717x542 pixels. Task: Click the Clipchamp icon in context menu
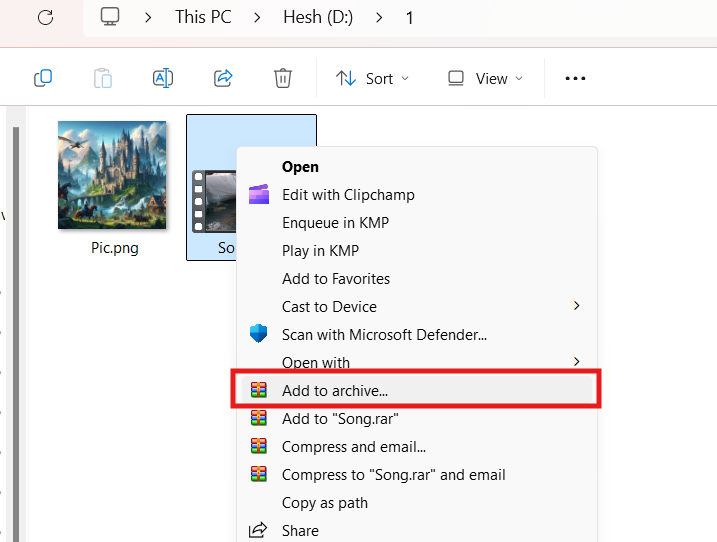(x=259, y=194)
